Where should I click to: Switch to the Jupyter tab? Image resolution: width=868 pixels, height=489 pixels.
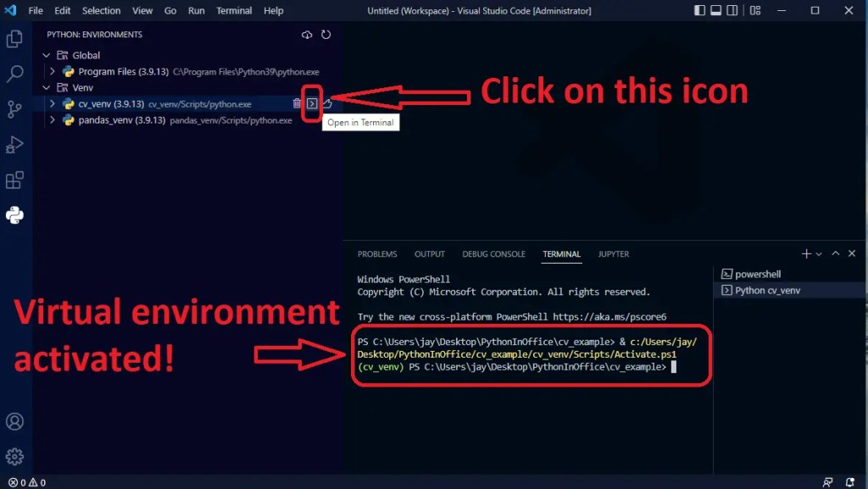tap(614, 254)
